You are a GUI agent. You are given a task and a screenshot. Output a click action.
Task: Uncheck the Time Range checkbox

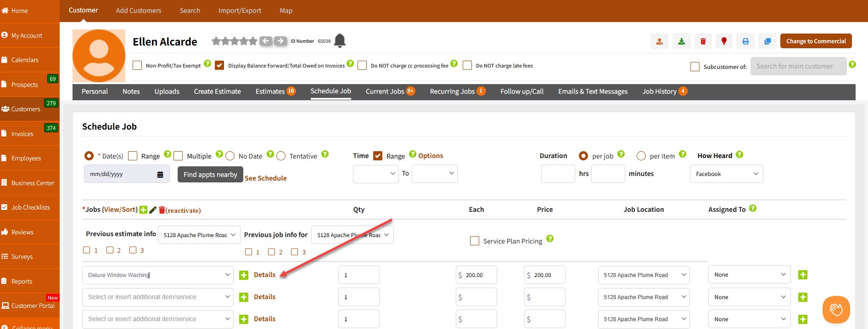click(x=378, y=156)
